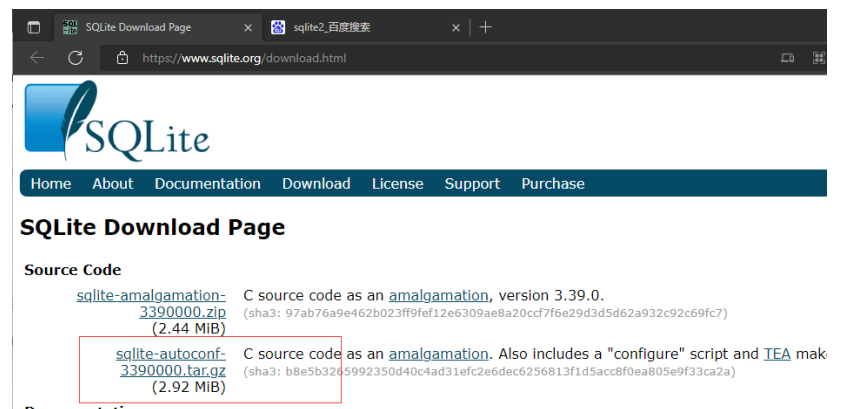Open the Purchase menu item

point(553,184)
